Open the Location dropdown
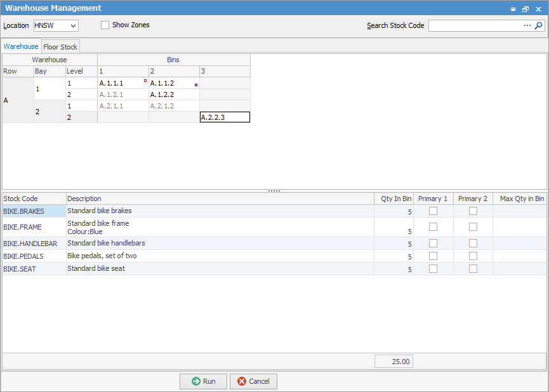549x392 pixels. pos(74,26)
